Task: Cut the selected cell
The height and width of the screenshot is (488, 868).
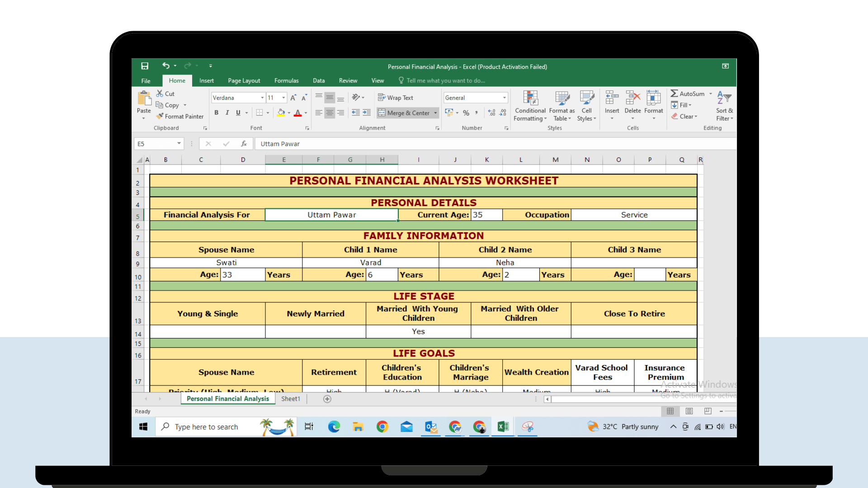Action: click(x=165, y=94)
